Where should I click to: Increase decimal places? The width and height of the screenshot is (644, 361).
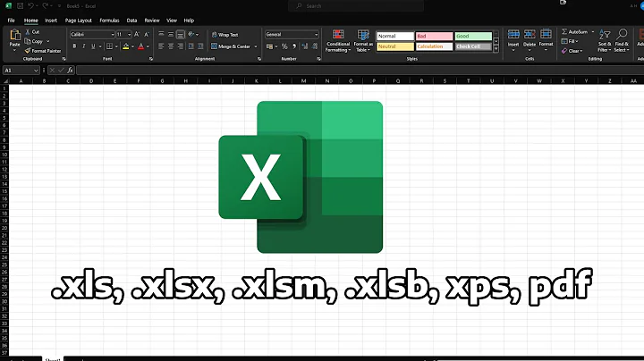(x=305, y=46)
